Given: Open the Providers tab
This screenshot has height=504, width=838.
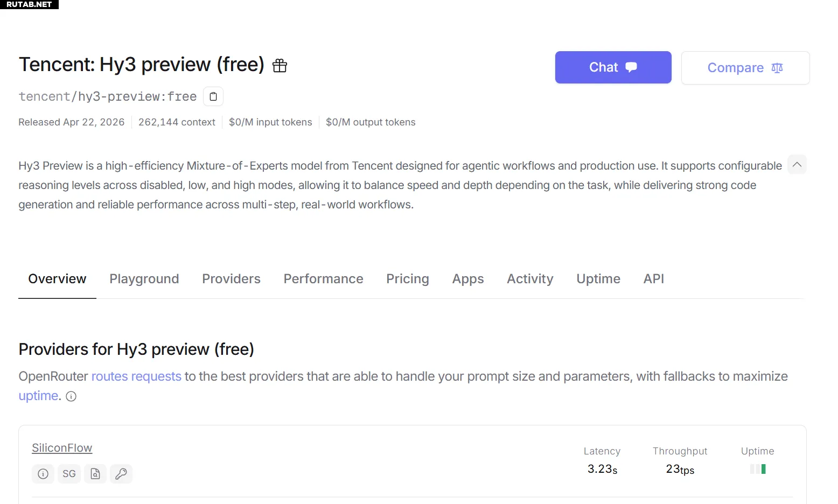Looking at the screenshot, I should [x=231, y=279].
